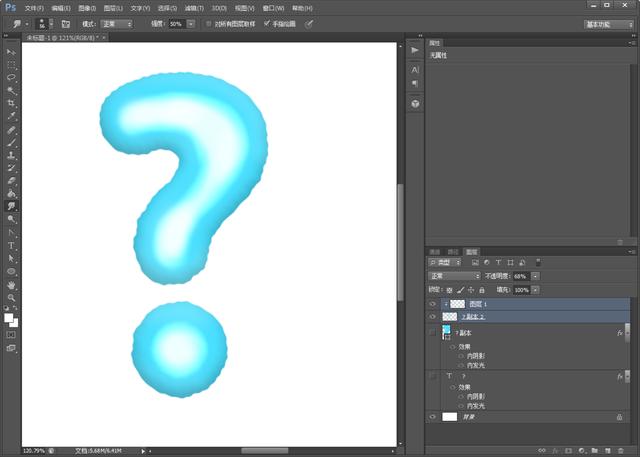
Task: Hide the ?副本 2 layer
Action: pyautogui.click(x=432, y=317)
